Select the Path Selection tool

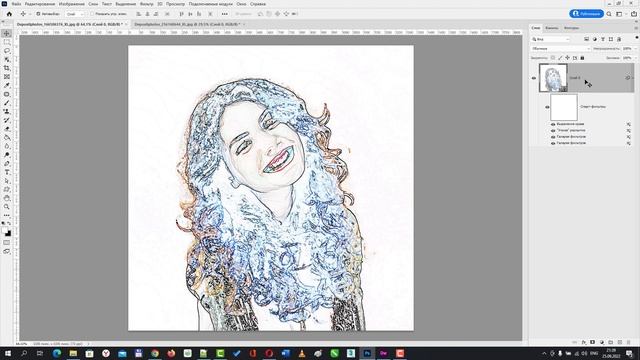7,181
